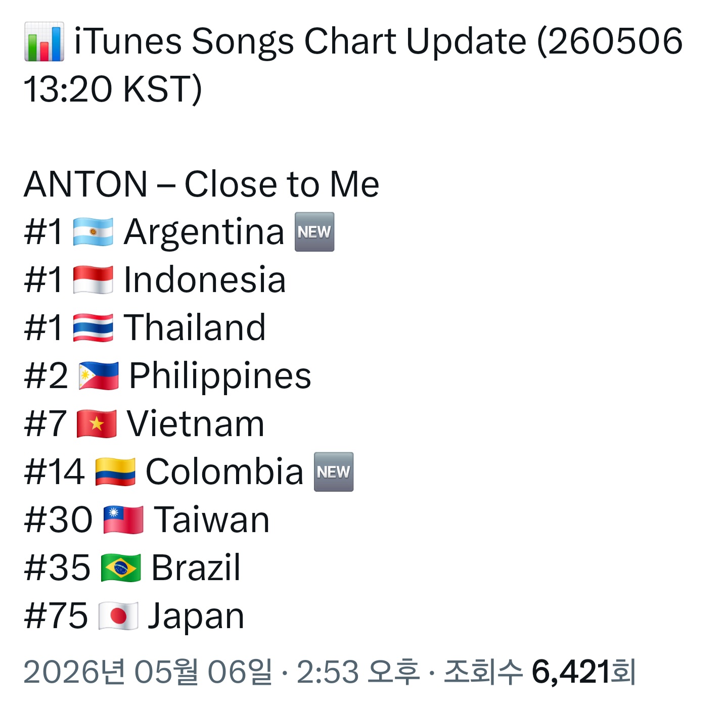The height and width of the screenshot is (708, 728).
Task: Click the 13:20 KST time text
Action: pos(112,89)
